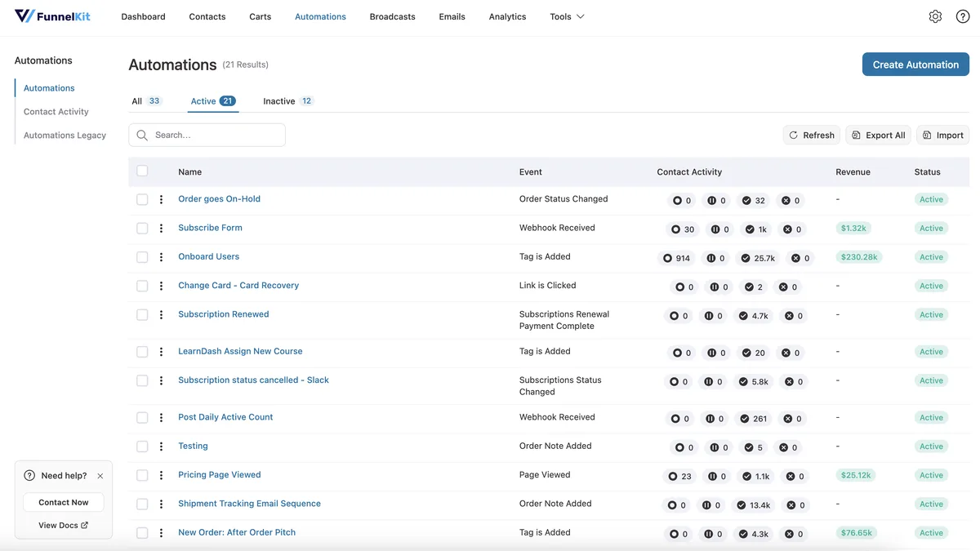Click the $230.28k revenue badge
The image size is (980, 551).
click(x=858, y=257)
